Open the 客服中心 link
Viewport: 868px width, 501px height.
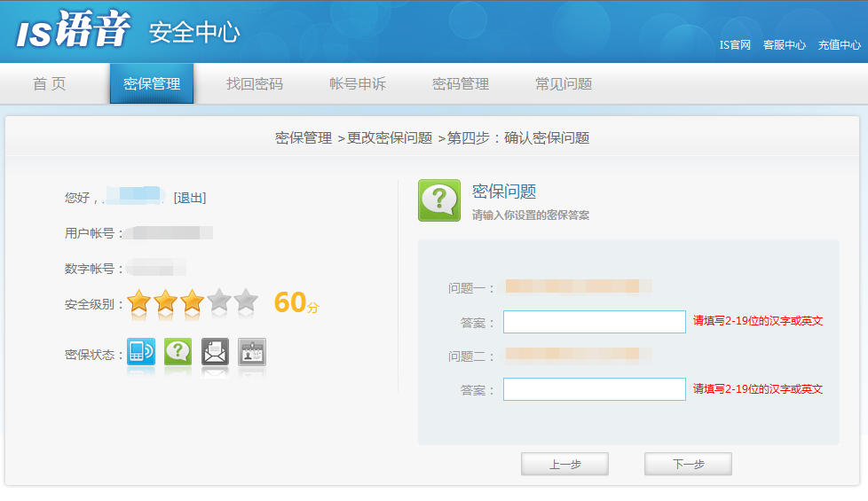click(x=785, y=45)
